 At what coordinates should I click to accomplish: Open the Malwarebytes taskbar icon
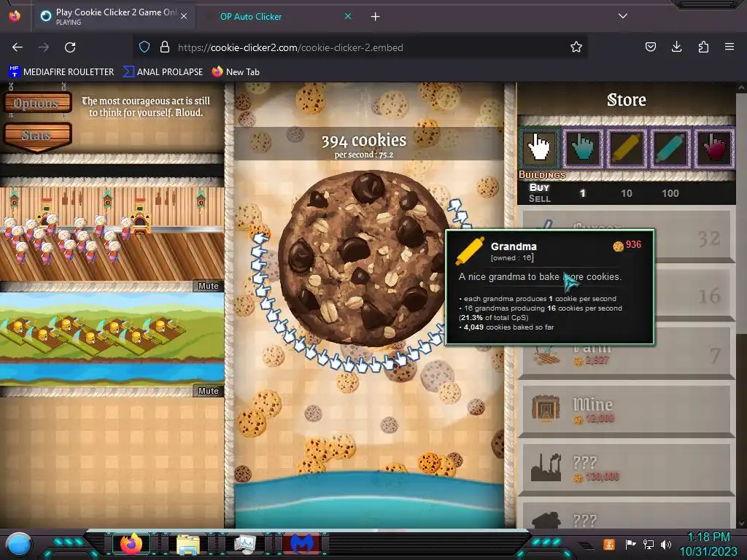click(301, 544)
